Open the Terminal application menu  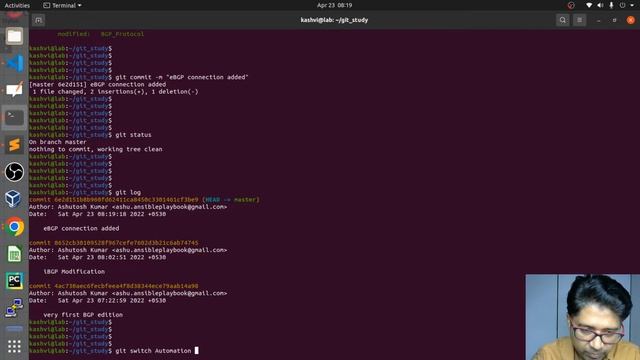(x=62, y=5)
